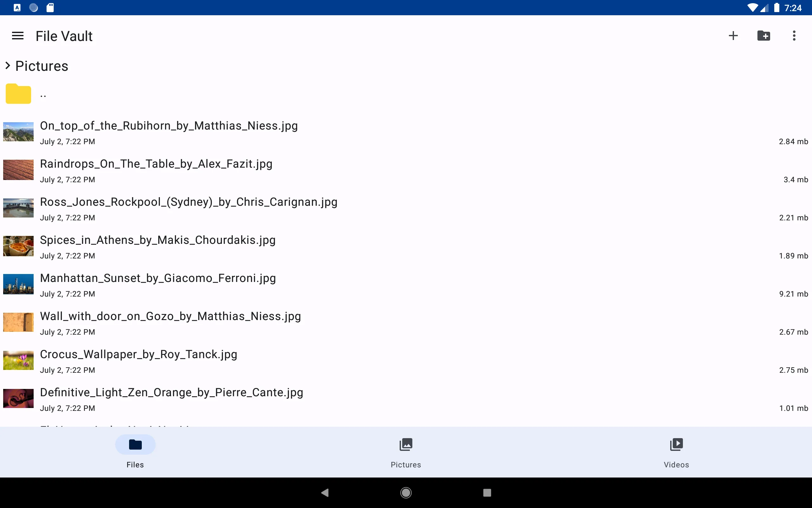Expand the Pictures breadcrumb chevron
This screenshot has width=812, height=508.
tap(8, 65)
